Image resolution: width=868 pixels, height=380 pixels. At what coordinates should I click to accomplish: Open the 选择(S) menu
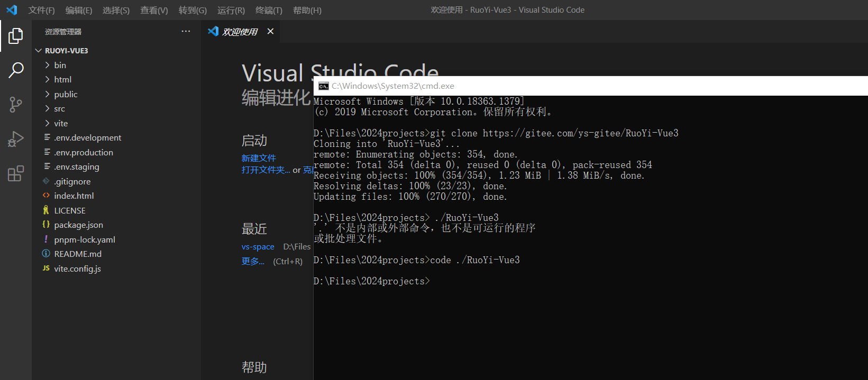coord(116,10)
